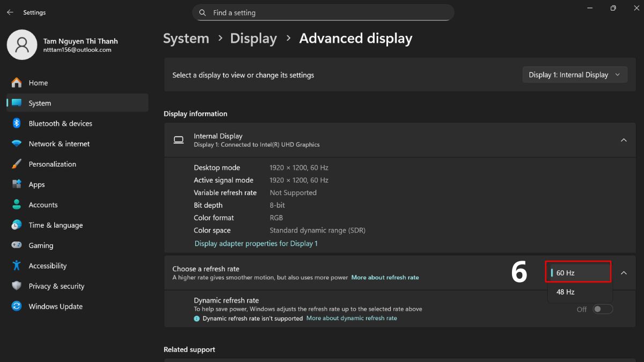Select 60 Hz refresh rate option
Screen dimensions: 644x362
pos(579,273)
